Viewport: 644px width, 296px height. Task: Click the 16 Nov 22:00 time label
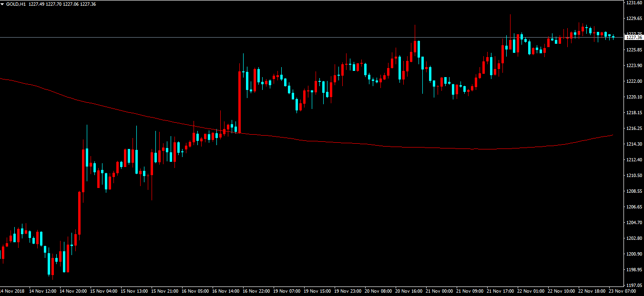pos(256,291)
